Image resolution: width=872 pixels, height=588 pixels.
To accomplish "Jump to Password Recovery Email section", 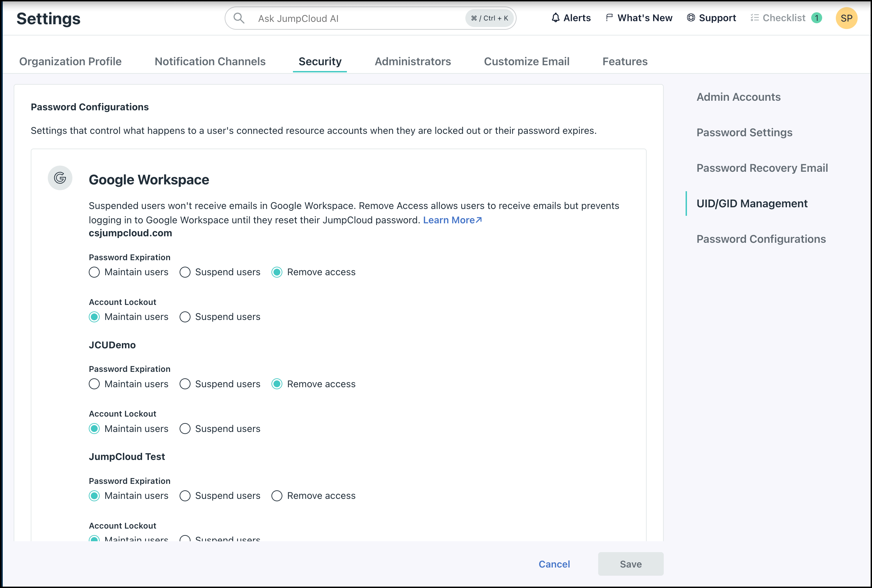I will (762, 168).
